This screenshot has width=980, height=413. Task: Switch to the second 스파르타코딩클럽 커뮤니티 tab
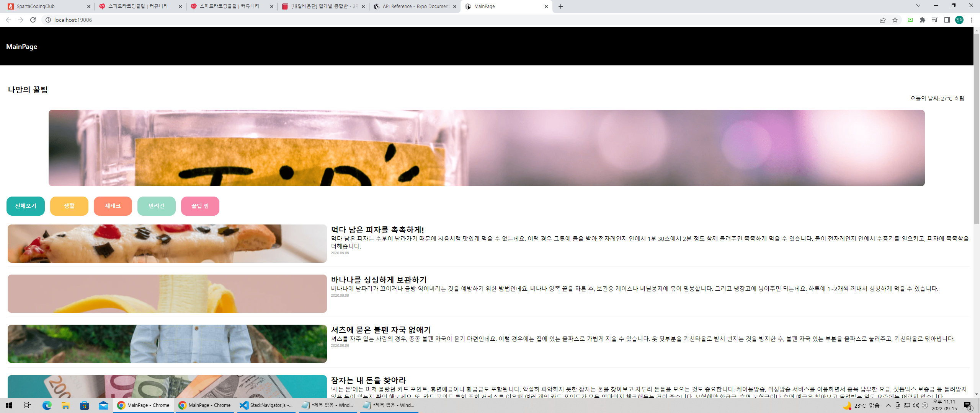232,7
